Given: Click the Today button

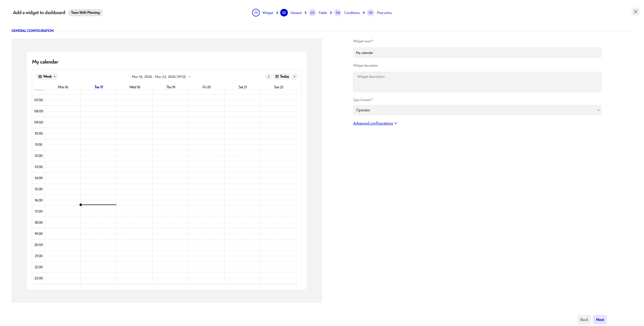Looking at the screenshot, I should 282,76.
